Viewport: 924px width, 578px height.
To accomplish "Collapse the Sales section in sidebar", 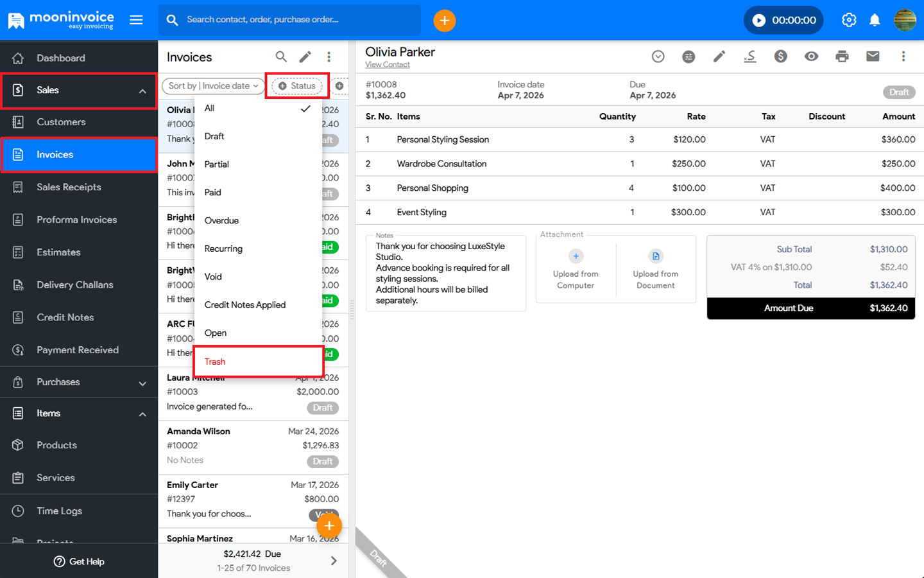I will pyautogui.click(x=142, y=91).
